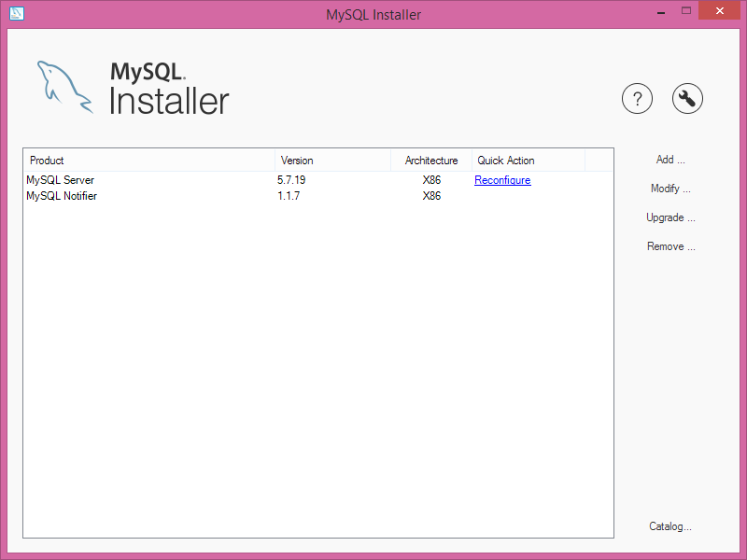Click version 1.1.7 cell

[x=289, y=196]
